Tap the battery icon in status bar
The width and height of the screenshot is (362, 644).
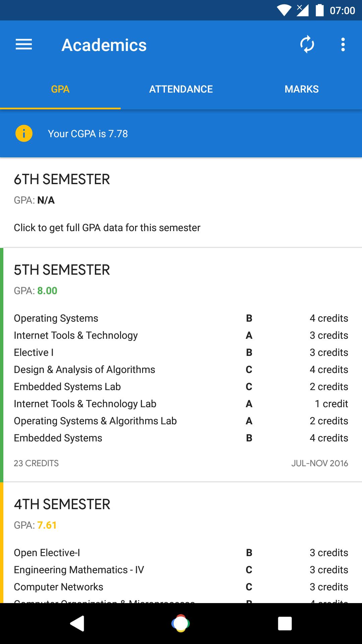pyautogui.click(x=320, y=10)
